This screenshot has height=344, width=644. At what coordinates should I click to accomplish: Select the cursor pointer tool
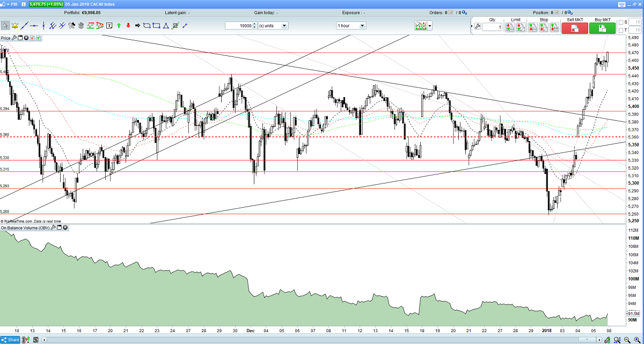coord(5,25)
